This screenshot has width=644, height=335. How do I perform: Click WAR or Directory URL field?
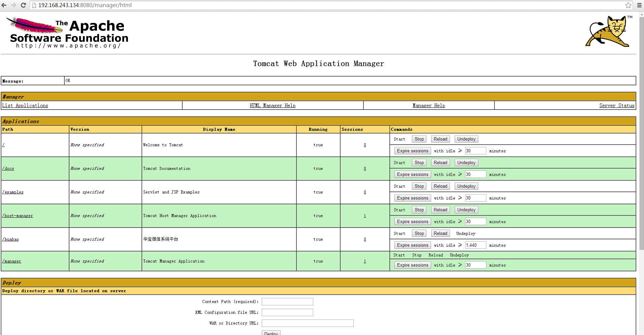point(308,323)
